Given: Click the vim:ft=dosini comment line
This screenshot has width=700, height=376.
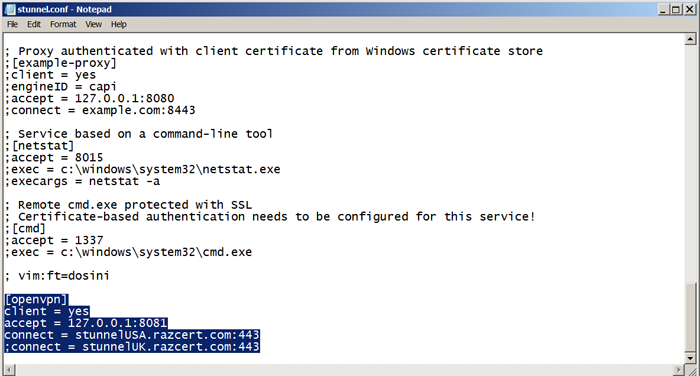Looking at the screenshot, I should (x=57, y=276).
